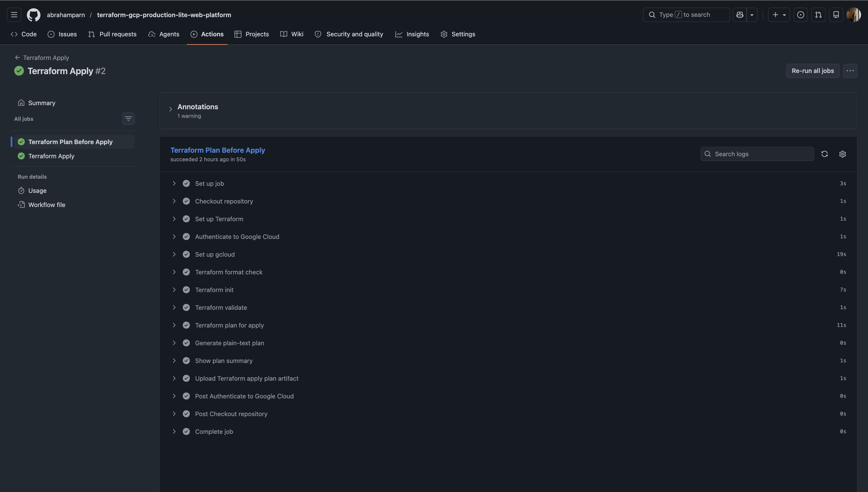Viewport: 868px width, 492px height.
Task: Click the filter jobs icon button
Action: 128,119
